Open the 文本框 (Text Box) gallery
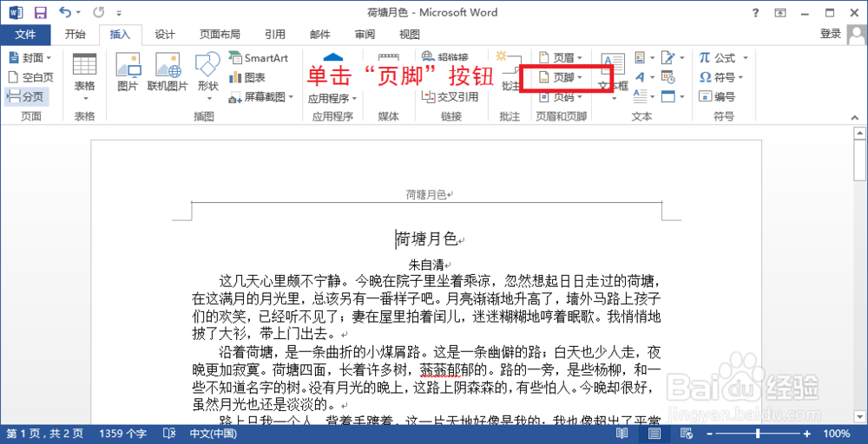This screenshot has height=444, width=868. coord(613,77)
